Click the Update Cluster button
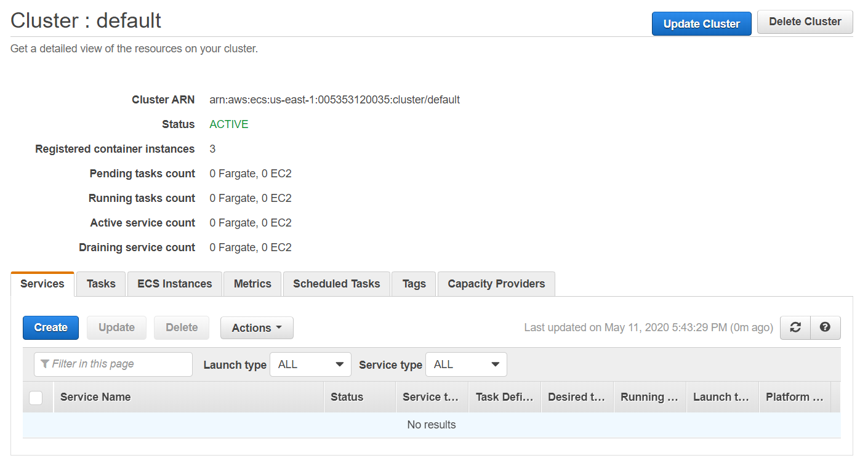The image size is (868, 474). click(702, 24)
